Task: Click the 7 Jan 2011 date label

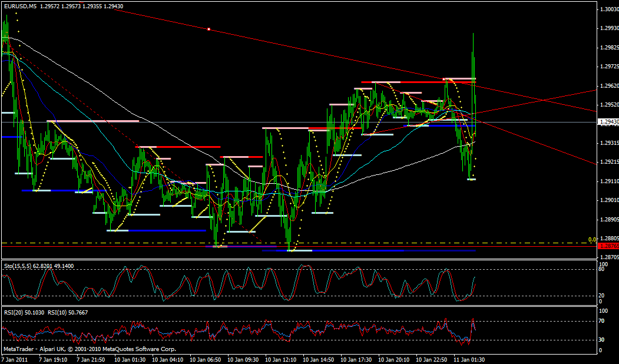Action: [x=16, y=359]
